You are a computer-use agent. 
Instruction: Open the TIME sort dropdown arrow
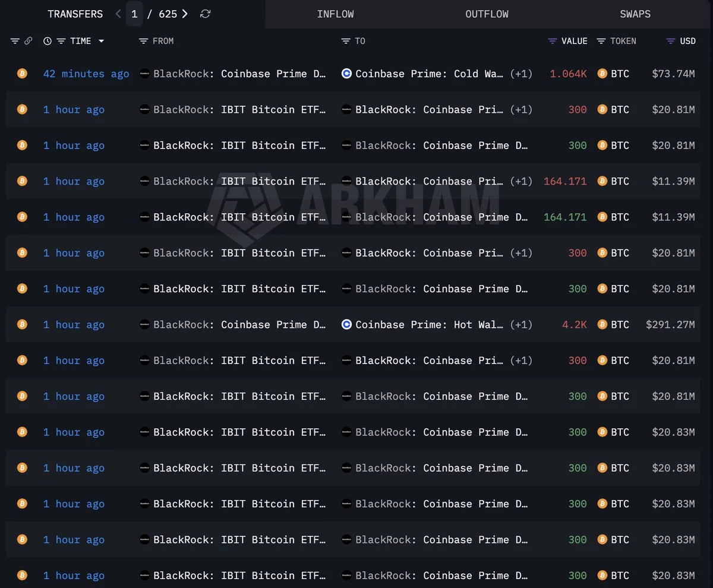[101, 41]
